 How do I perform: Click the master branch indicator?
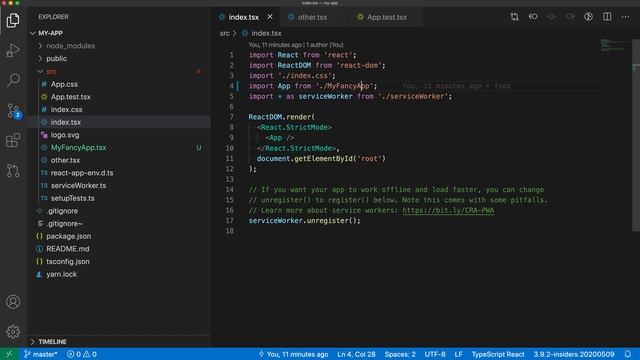point(40,354)
